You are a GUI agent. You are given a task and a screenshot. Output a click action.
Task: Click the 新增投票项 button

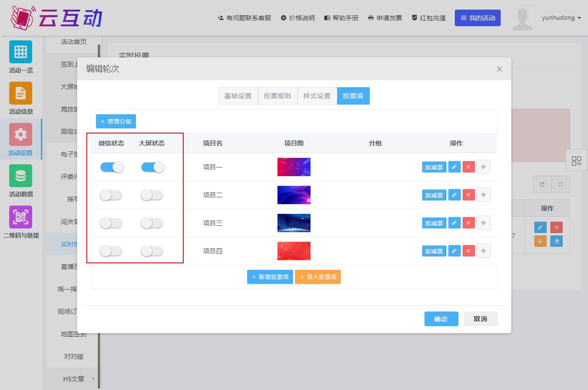click(x=270, y=277)
